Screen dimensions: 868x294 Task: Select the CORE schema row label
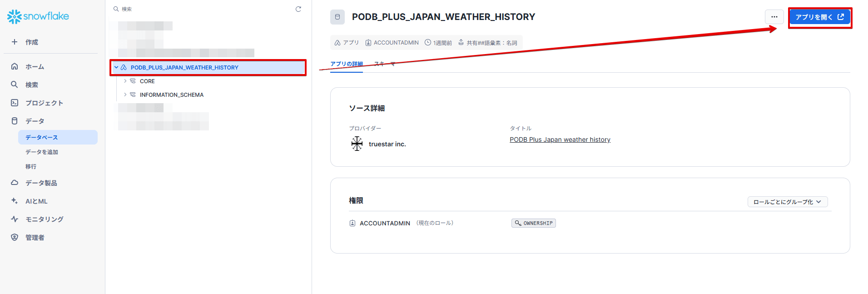[147, 81]
